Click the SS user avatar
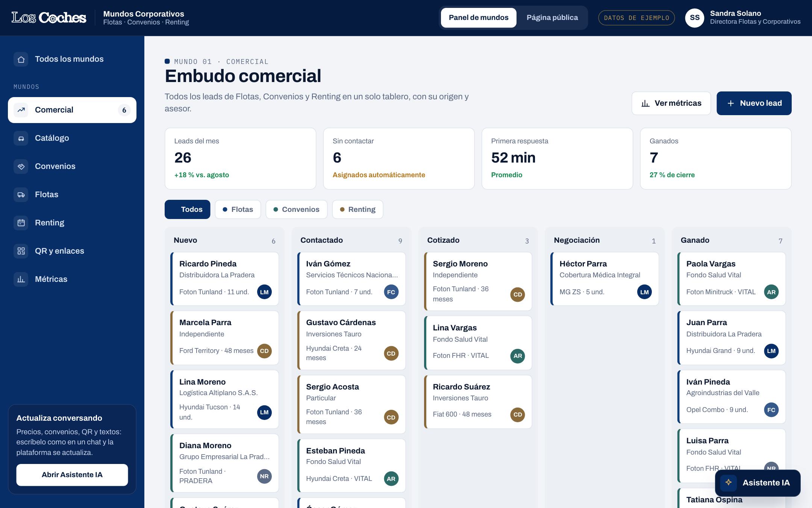812x508 pixels. [x=695, y=18]
